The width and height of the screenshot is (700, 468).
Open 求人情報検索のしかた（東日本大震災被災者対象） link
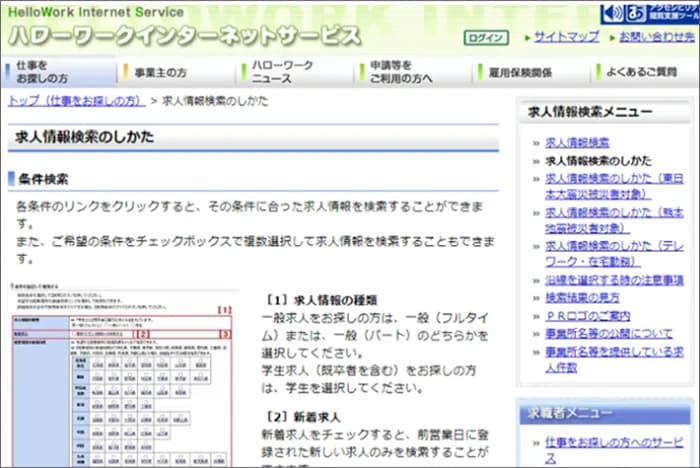coord(614,186)
